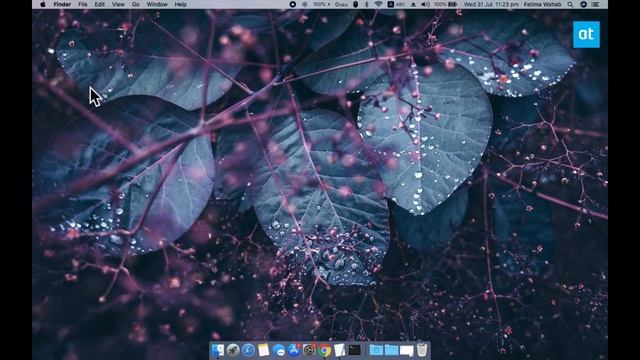
Task: Open the Finder menu in menu bar
Action: click(62, 4)
